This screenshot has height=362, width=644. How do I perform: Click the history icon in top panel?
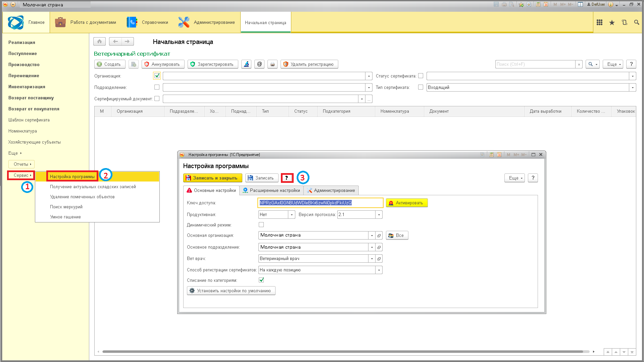tap(624, 22)
